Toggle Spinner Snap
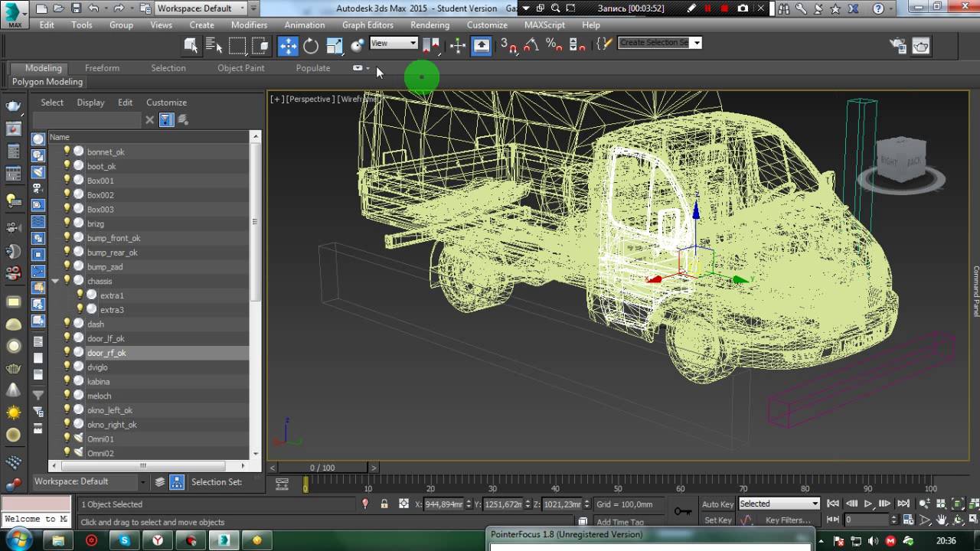980x551 pixels. pos(577,46)
